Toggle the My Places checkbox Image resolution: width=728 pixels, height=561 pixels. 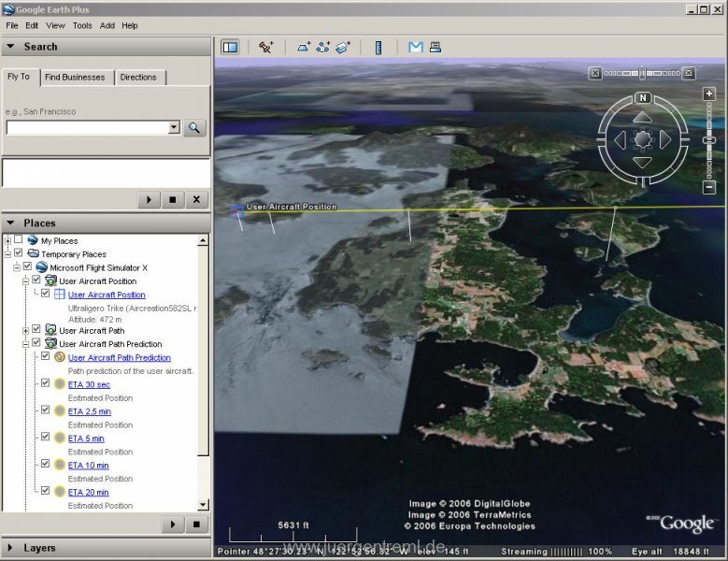pos(18,239)
